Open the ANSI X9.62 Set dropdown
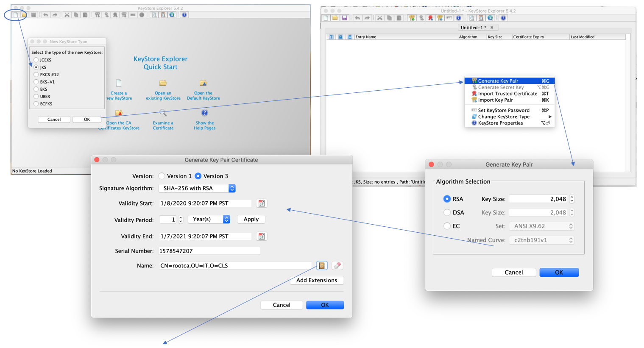This screenshot has width=644, height=348. 542,226
